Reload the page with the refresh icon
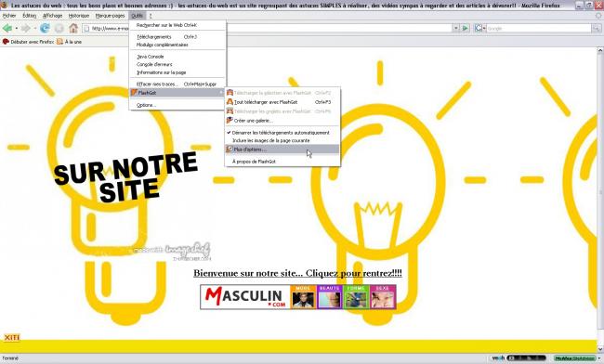Viewport: 604px width, 364px height. (x=46, y=28)
